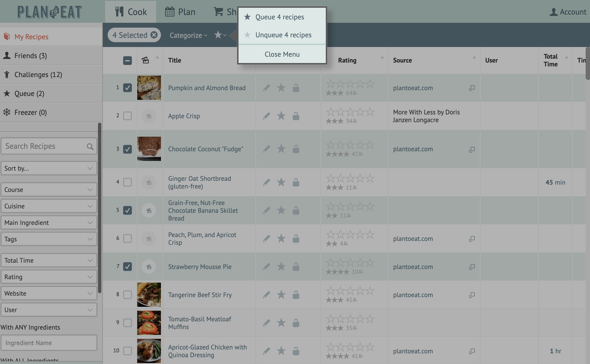Image resolution: width=590 pixels, height=364 pixels.
Task: Toggle the select-all header checkbox
Action: pyautogui.click(x=128, y=60)
